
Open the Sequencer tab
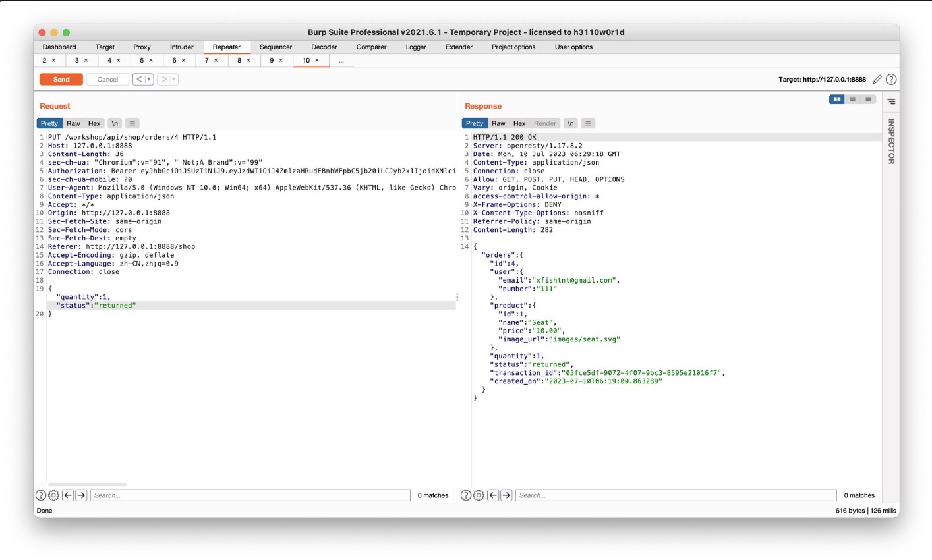tap(276, 47)
